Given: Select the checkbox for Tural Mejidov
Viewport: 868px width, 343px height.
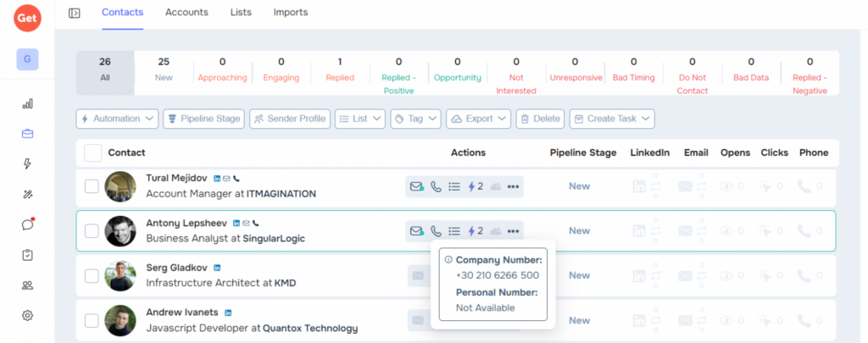Looking at the screenshot, I should [x=92, y=186].
